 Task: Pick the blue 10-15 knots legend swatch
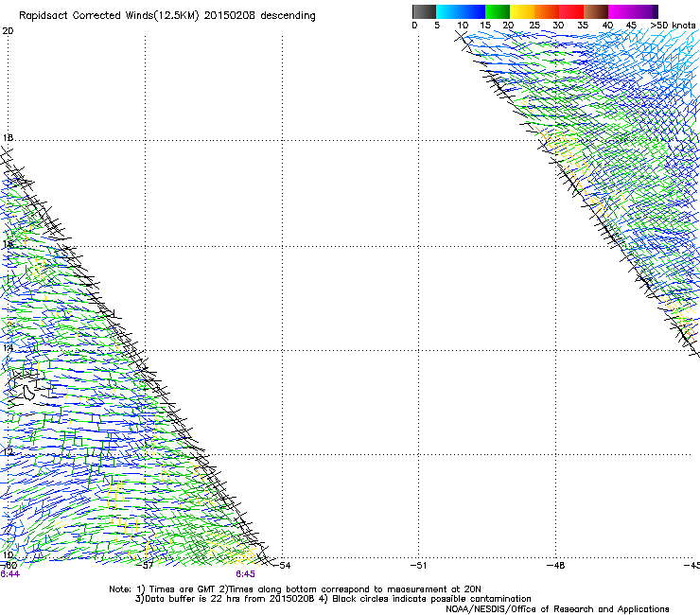tap(473, 11)
